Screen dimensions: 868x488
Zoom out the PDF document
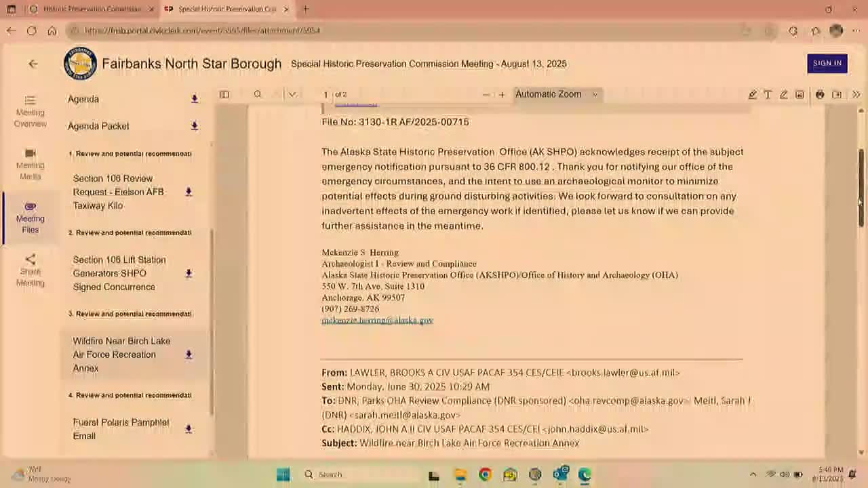486,95
